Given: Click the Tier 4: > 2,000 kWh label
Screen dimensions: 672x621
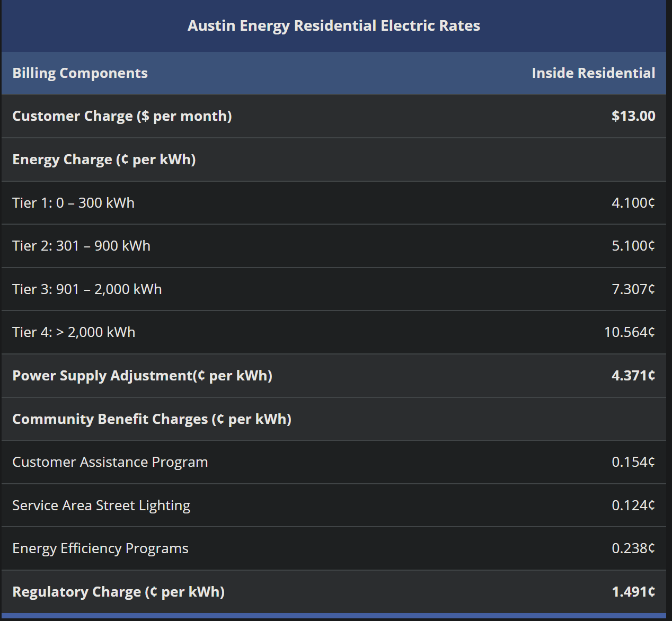Looking at the screenshot, I should 74,332.
